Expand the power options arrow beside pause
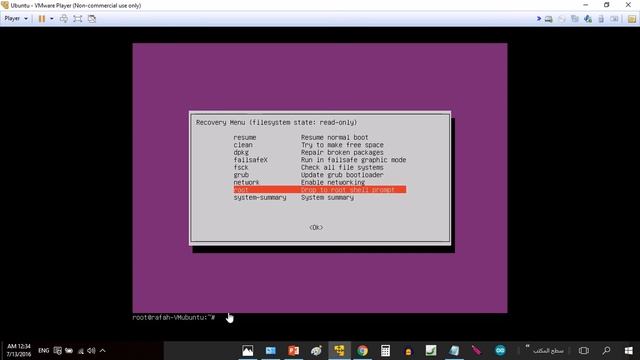Image resolution: width=640 pixels, height=360 pixels. tap(51, 18)
